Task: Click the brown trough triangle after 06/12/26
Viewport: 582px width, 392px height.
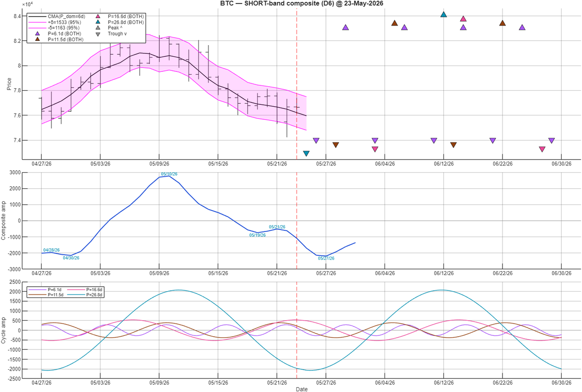Action: (x=453, y=145)
